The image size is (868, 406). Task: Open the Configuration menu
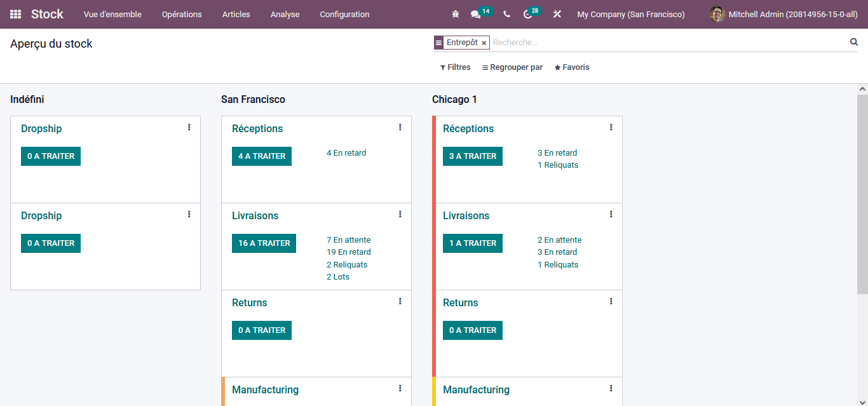point(344,14)
